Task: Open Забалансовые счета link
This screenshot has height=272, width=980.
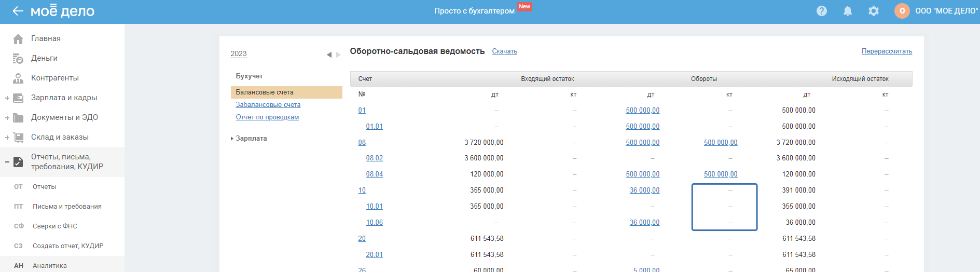Action: tap(268, 105)
